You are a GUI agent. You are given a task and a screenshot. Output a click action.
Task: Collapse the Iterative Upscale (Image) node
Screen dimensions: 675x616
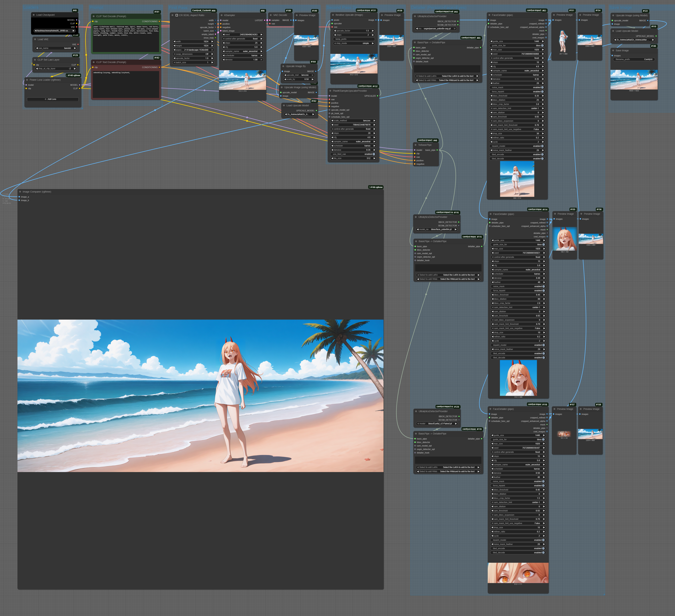[x=333, y=15]
